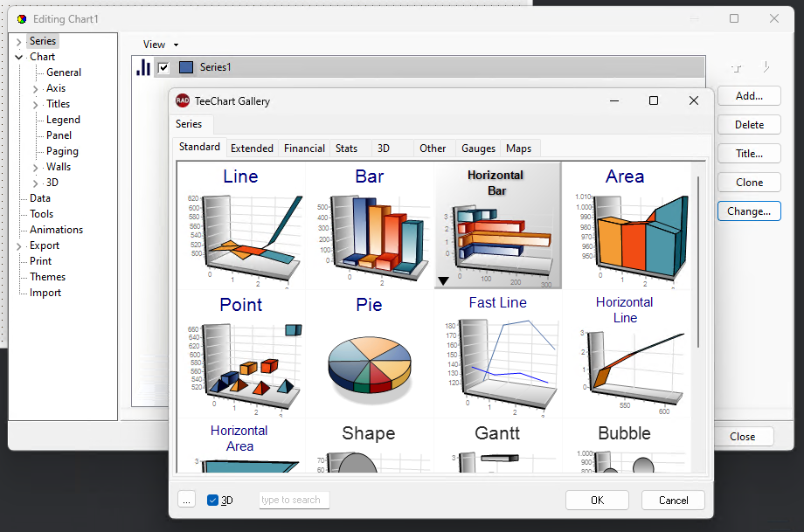
Task: Click the Series1 blue color swatch
Action: click(186, 67)
